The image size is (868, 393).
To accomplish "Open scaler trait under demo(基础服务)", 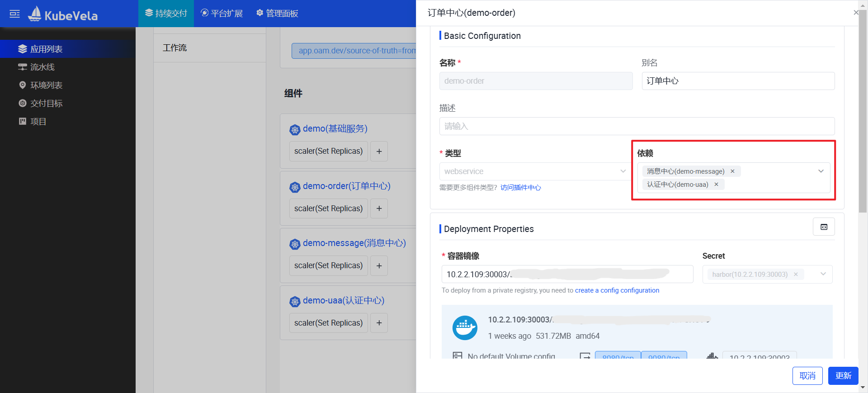I will pyautogui.click(x=328, y=151).
